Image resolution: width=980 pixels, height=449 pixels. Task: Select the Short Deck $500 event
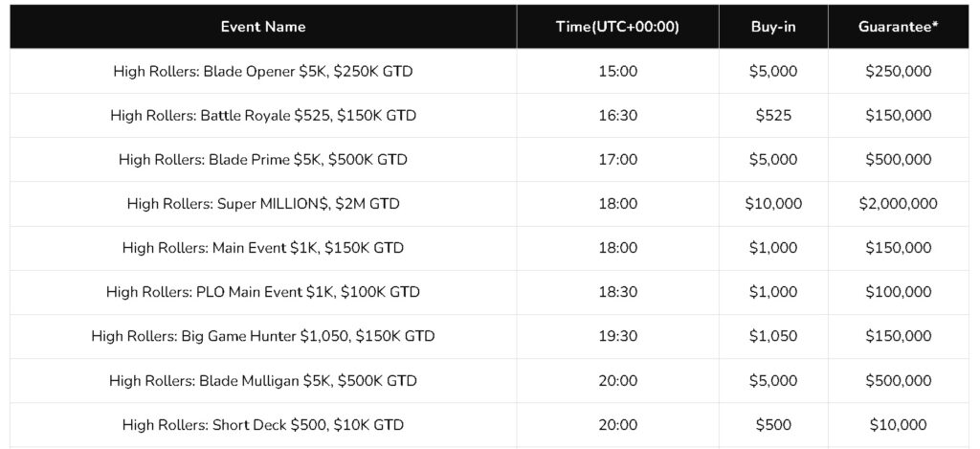(263, 425)
